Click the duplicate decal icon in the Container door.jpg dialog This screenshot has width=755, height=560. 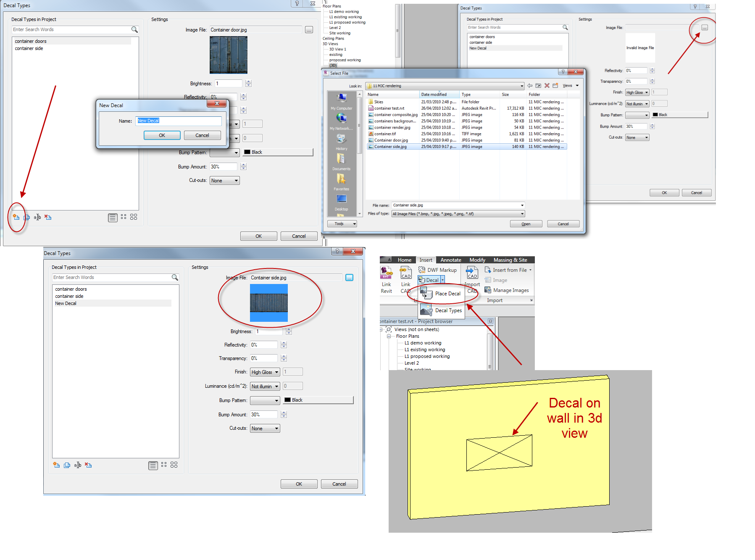(x=26, y=217)
